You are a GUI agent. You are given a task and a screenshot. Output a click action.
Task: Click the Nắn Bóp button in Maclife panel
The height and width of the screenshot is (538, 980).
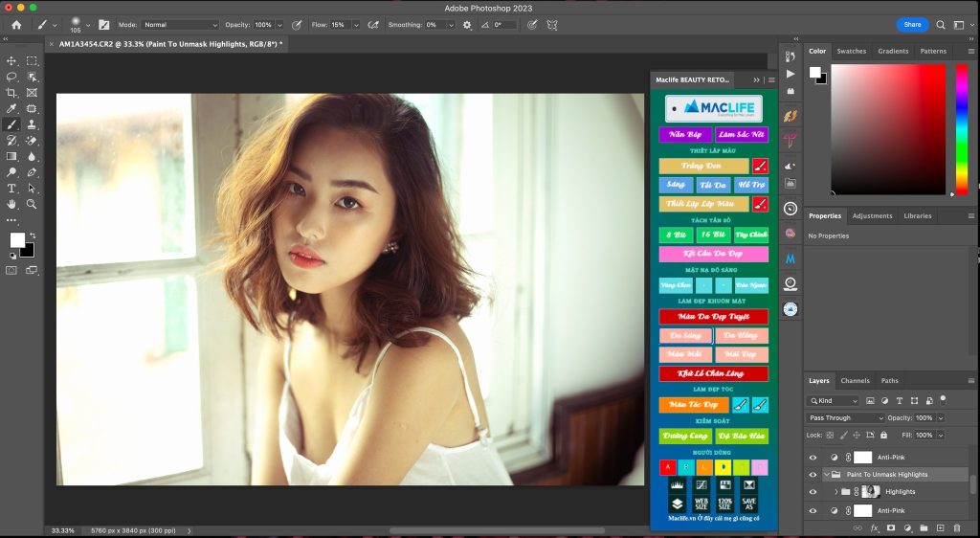coord(685,134)
